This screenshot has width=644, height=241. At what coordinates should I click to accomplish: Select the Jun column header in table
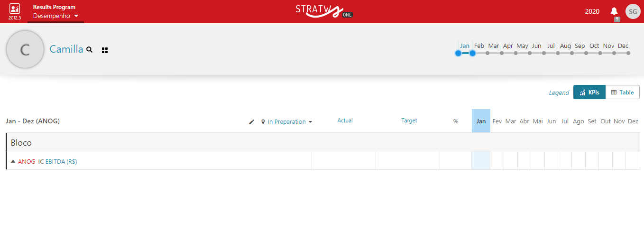pyautogui.click(x=551, y=121)
